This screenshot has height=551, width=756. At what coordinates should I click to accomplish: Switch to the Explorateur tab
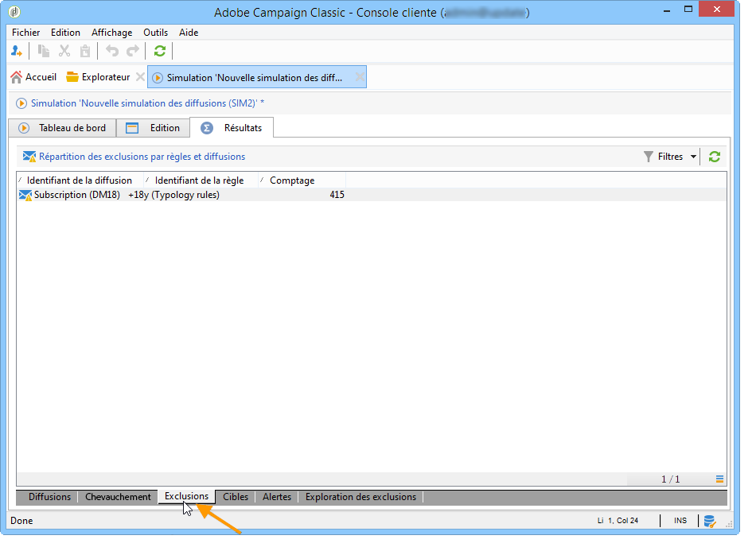point(99,77)
